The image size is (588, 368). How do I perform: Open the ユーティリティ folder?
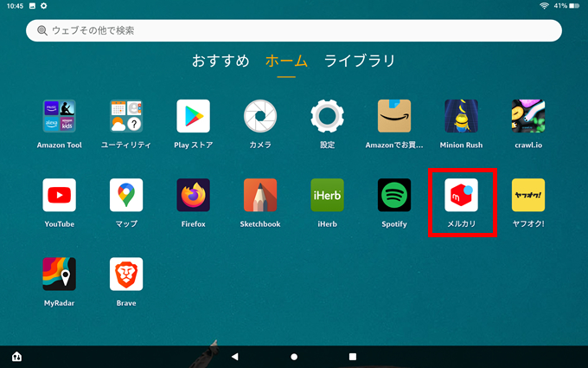coord(126,116)
